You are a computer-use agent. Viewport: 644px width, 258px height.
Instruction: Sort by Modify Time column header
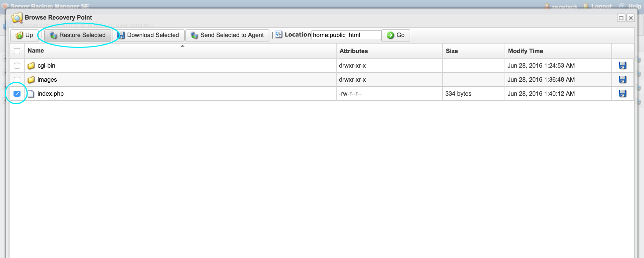pos(525,51)
